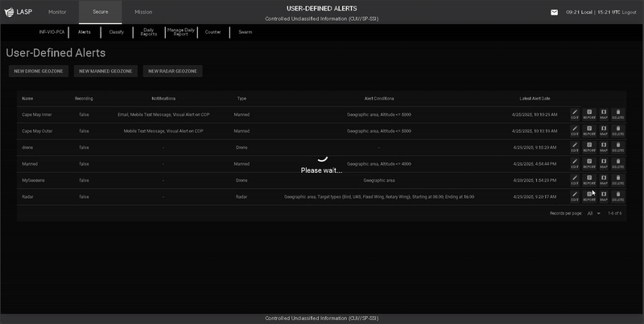Screen dimensions: 644x324
Task: Click Radar row alert conditions text
Action: point(379,197)
